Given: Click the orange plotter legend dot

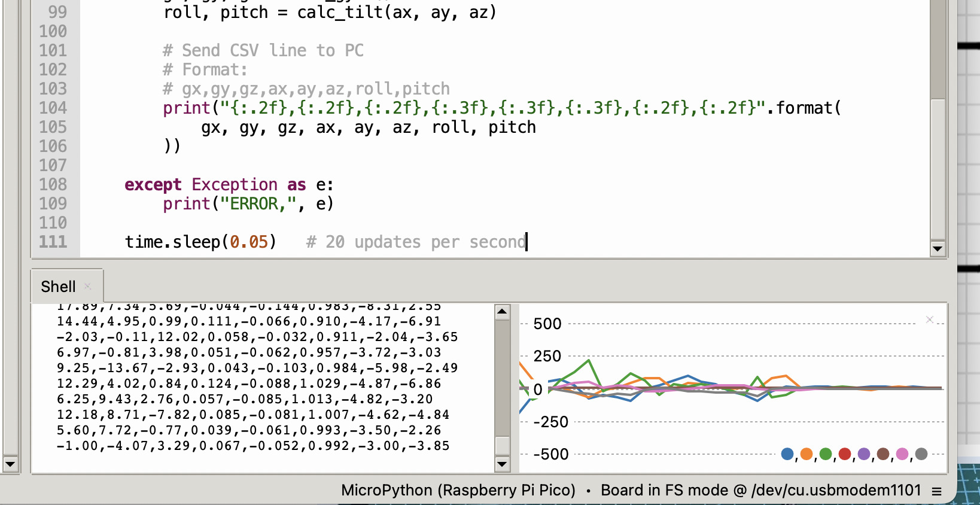Looking at the screenshot, I should 806,454.
